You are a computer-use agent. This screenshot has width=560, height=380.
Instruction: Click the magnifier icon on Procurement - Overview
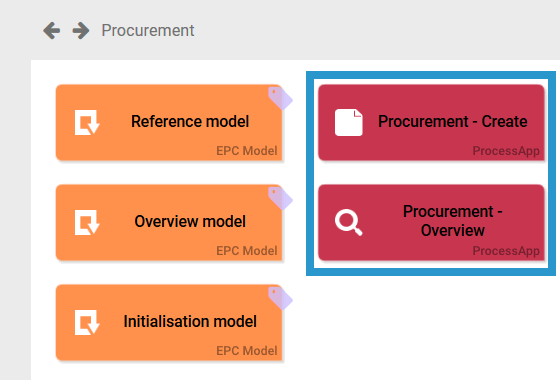click(x=349, y=222)
